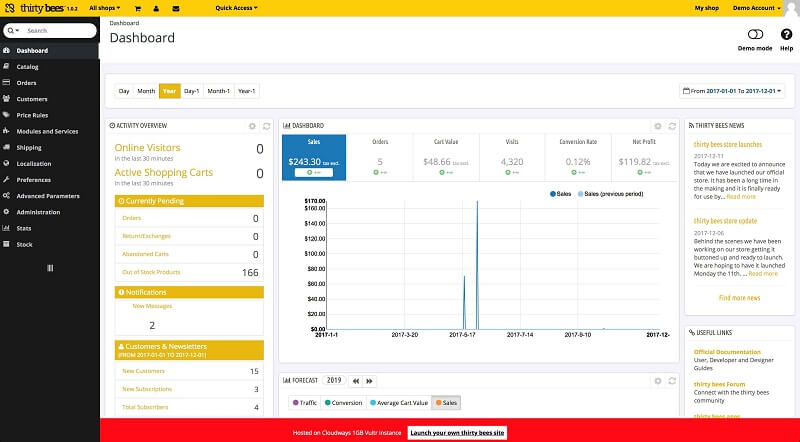This screenshot has height=442, width=800.
Task: Select the Year period button
Action: pyautogui.click(x=169, y=91)
